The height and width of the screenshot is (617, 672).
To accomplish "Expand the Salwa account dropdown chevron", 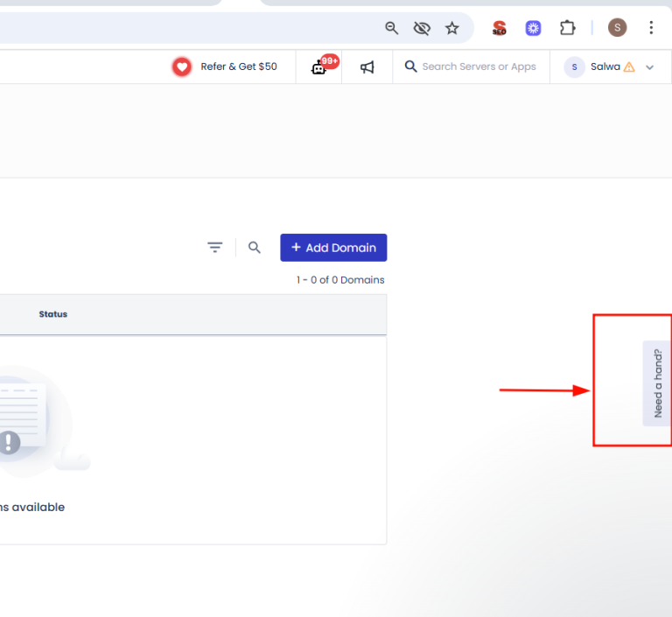I will [x=649, y=67].
